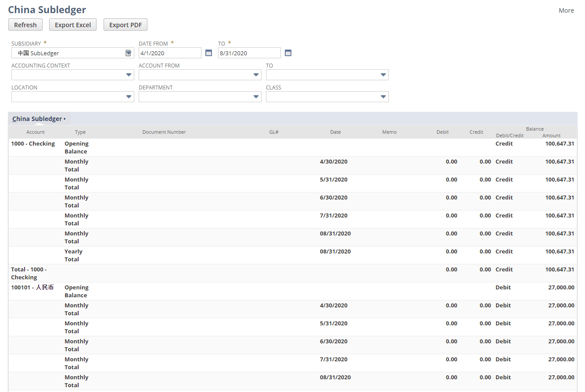This screenshot has width=585, height=392.
Task: Click the Date From field showing 4/1/2020
Action: point(170,53)
